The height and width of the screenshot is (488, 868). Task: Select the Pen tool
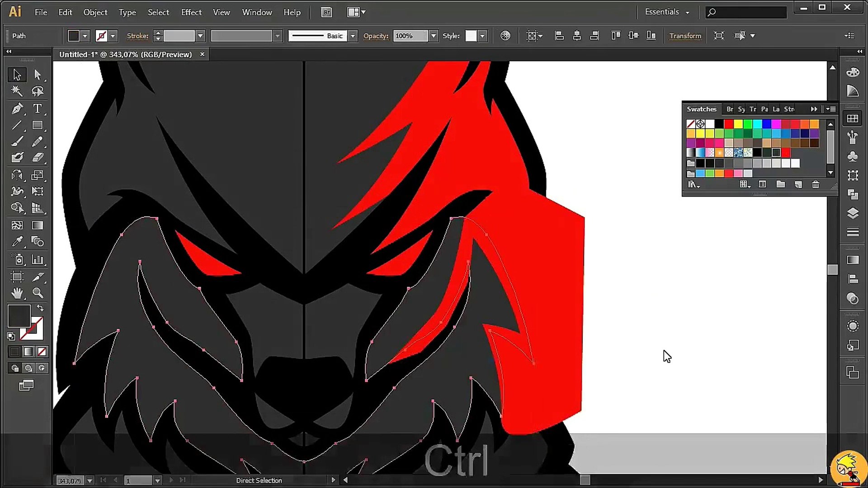(17, 108)
